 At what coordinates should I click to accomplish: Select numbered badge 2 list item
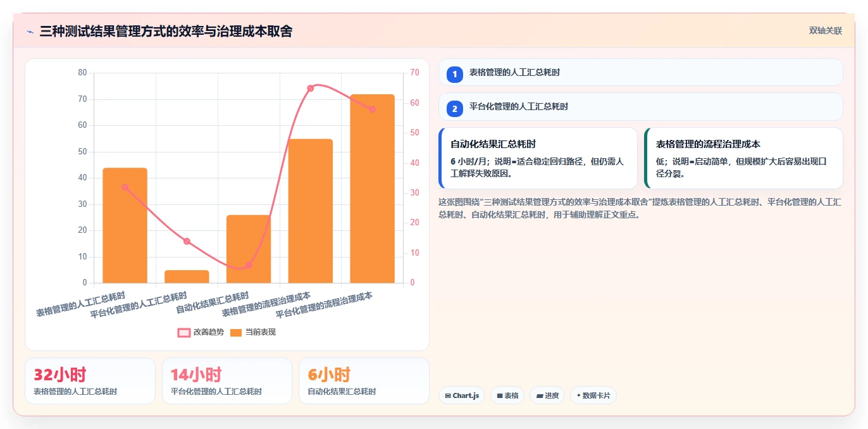pyautogui.click(x=454, y=108)
